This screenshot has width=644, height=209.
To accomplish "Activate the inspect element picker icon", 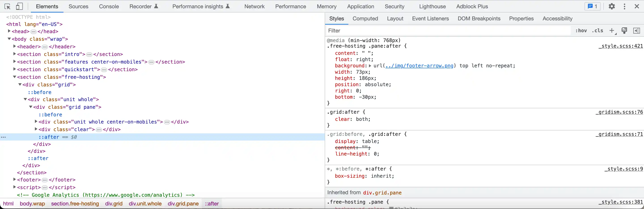I will click(x=8, y=6).
